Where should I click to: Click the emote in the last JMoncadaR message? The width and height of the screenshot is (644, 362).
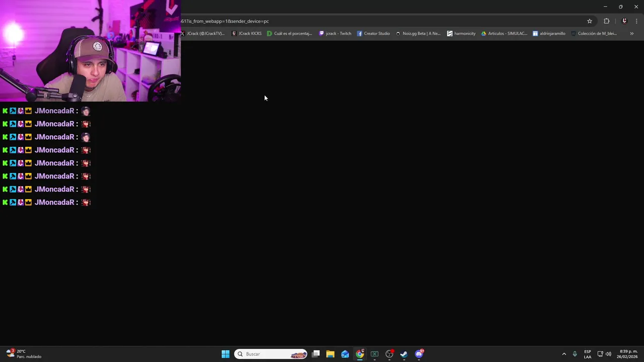tap(86, 202)
